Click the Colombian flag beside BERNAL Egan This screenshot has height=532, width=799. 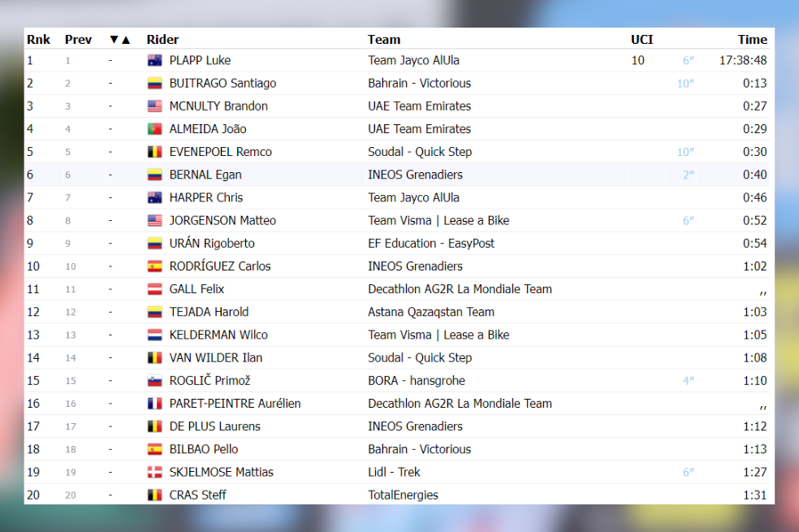(x=155, y=175)
